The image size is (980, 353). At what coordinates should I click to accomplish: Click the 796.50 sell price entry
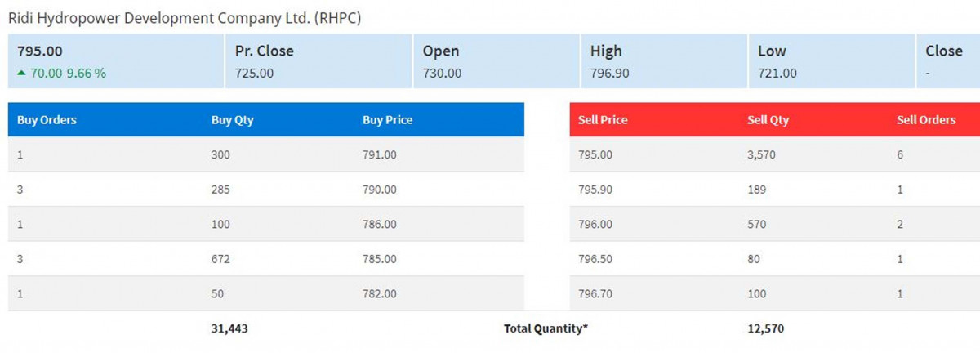coord(595,259)
